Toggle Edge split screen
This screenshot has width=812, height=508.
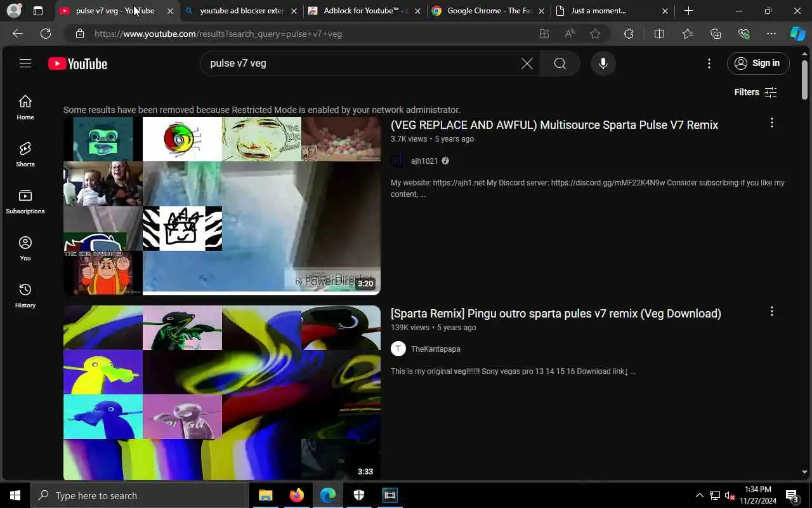[x=659, y=34]
